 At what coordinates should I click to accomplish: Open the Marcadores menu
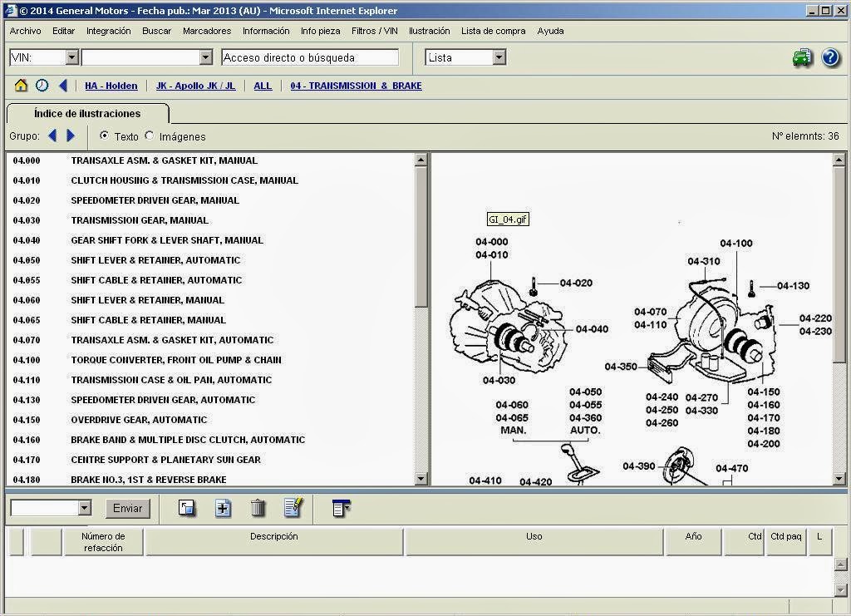207,31
